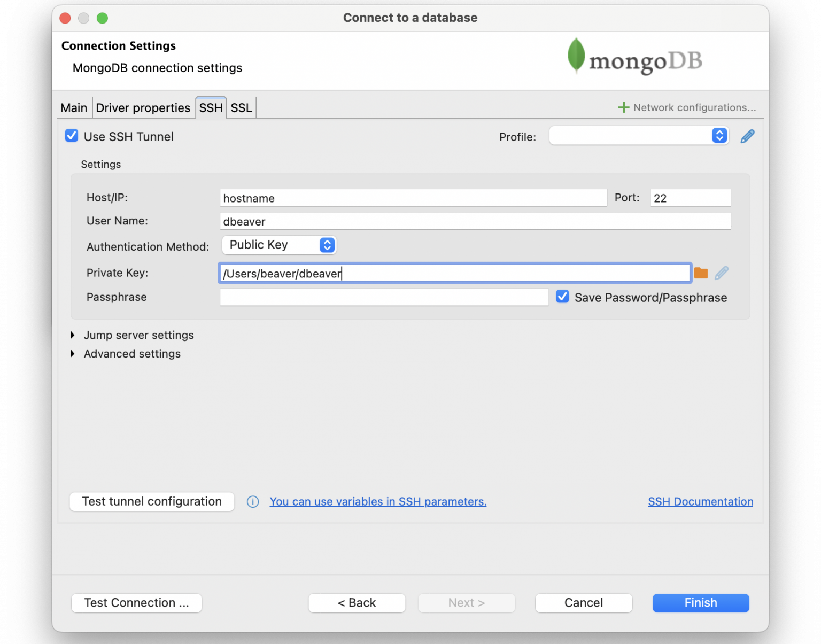This screenshot has width=821, height=644.
Task: Click the pencil icon beside Private Key field
Action: [x=721, y=273]
